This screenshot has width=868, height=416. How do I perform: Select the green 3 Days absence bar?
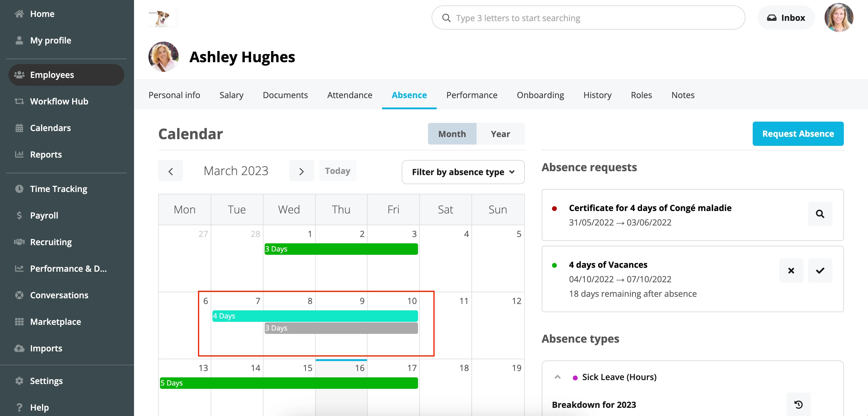pyautogui.click(x=341, y=249)
